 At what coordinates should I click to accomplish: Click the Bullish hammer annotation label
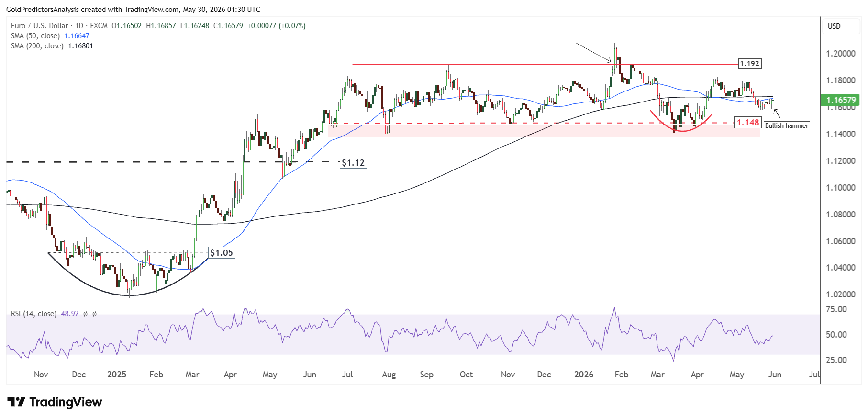787,125
